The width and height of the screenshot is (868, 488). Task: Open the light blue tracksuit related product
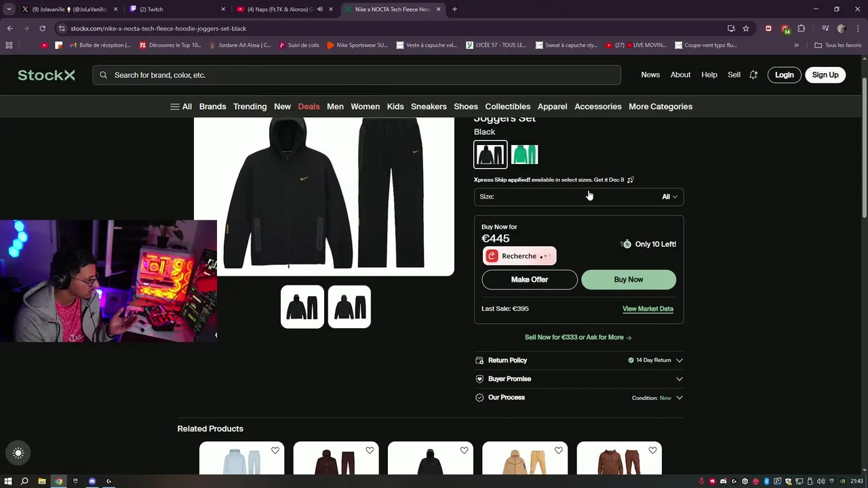242,458
